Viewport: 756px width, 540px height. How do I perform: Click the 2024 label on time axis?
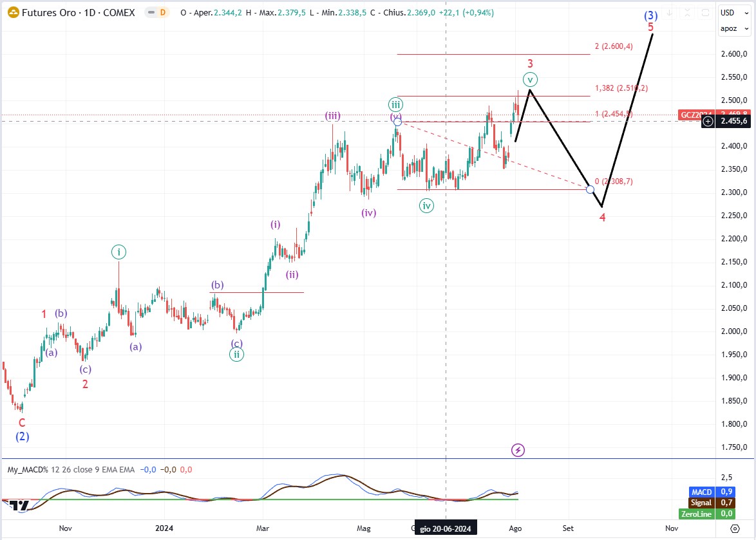[164, 528]
